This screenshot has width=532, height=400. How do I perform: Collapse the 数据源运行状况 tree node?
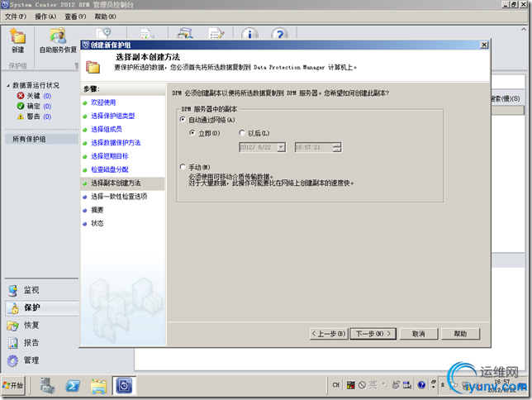point(8,86)
